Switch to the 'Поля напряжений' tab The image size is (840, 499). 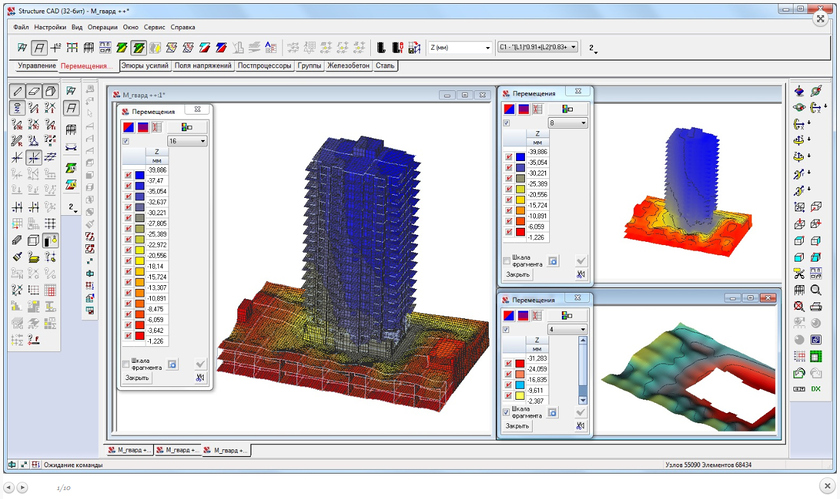pyautogui.click(x=203, y=66)
